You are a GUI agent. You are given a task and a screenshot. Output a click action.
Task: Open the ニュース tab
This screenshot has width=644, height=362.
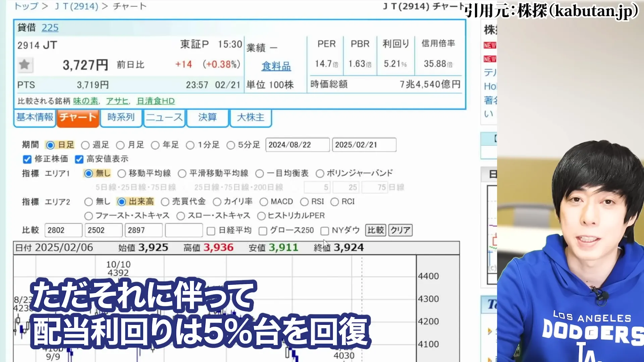pos(164,117)
